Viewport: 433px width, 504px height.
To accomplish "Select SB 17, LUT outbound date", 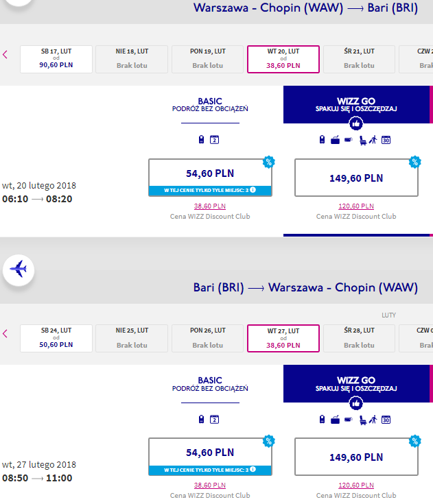I will (x=56, y=59).
